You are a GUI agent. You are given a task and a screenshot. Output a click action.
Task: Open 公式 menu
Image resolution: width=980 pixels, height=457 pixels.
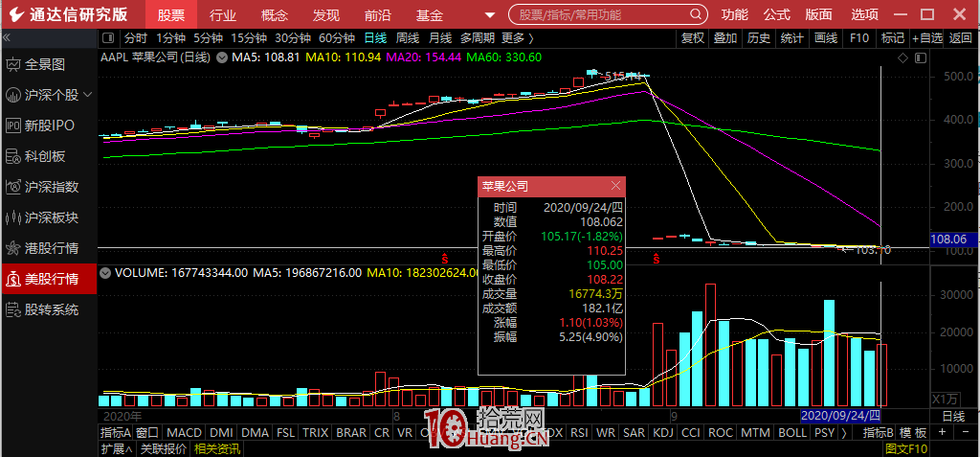tap(777, 14)
